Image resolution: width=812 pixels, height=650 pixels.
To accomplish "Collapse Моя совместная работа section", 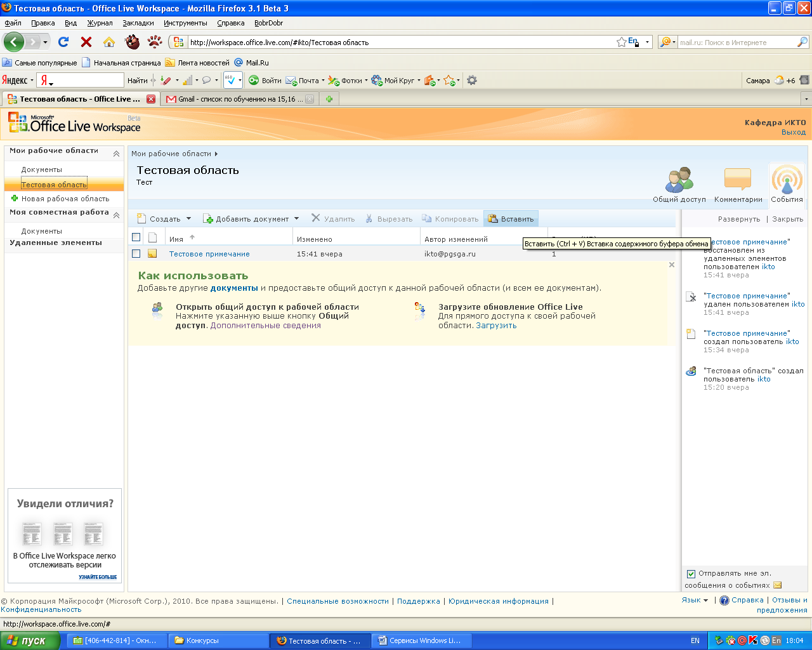I will (x=116, y=215).
